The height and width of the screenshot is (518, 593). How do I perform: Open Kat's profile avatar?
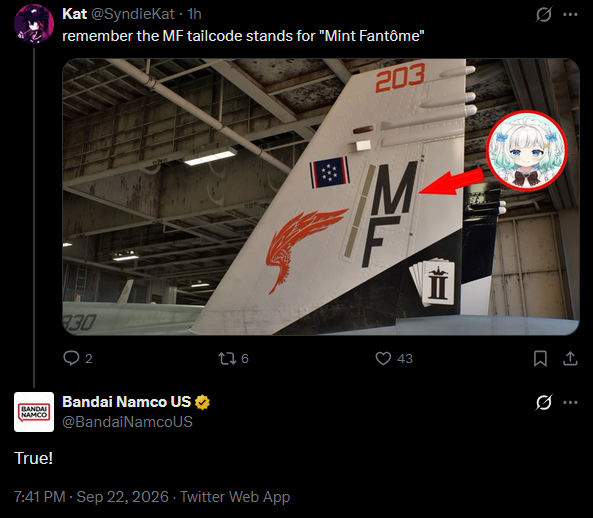point(34,24)
